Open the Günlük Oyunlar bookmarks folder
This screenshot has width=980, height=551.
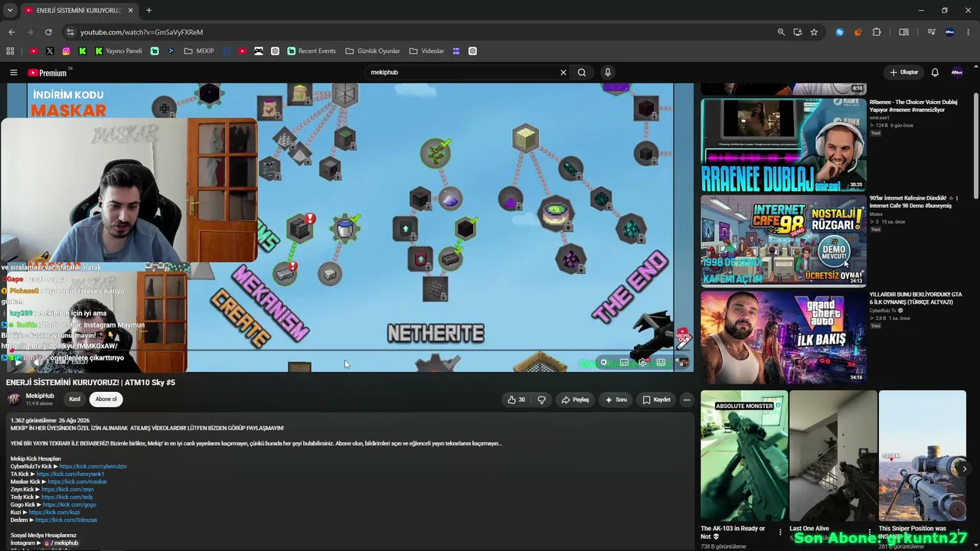pos(373,51)
